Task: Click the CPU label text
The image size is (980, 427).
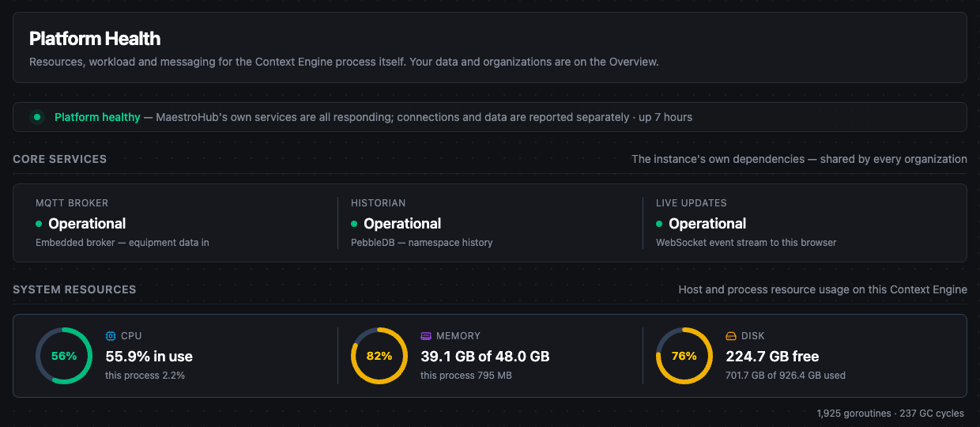Action: pyautogui.click(x=131, y=336)
